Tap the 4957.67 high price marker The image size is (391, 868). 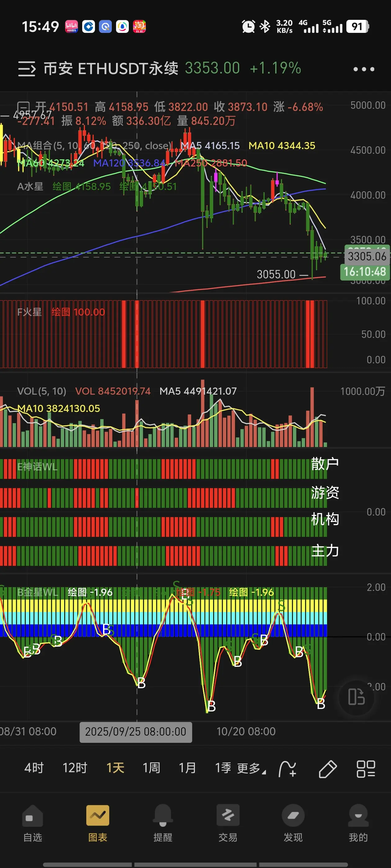32,115
